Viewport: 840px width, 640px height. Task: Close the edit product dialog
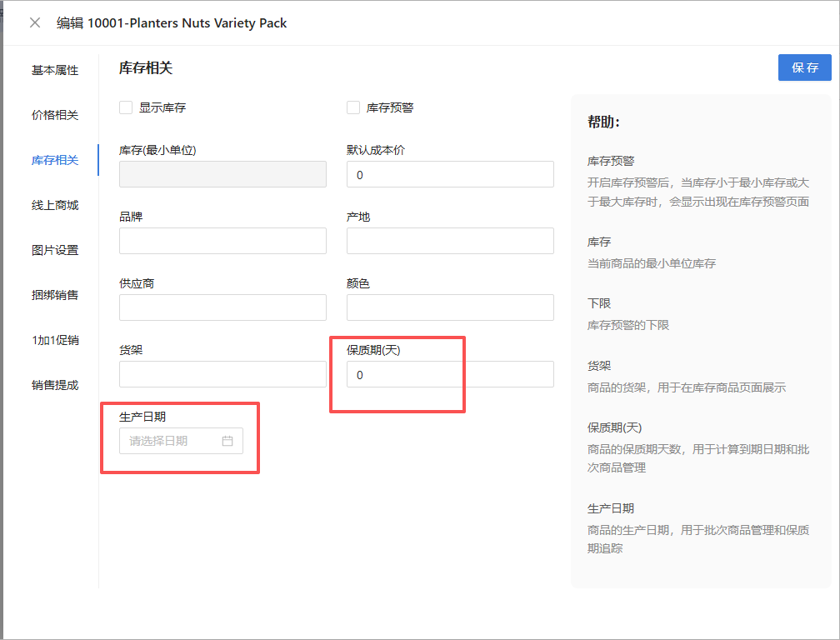pos(35,23)
